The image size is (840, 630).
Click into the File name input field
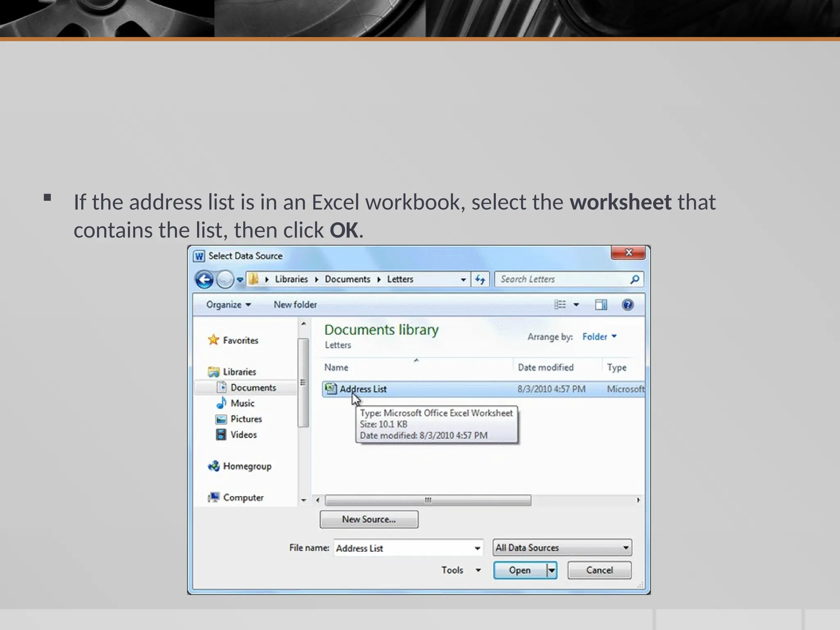(403, 548)
